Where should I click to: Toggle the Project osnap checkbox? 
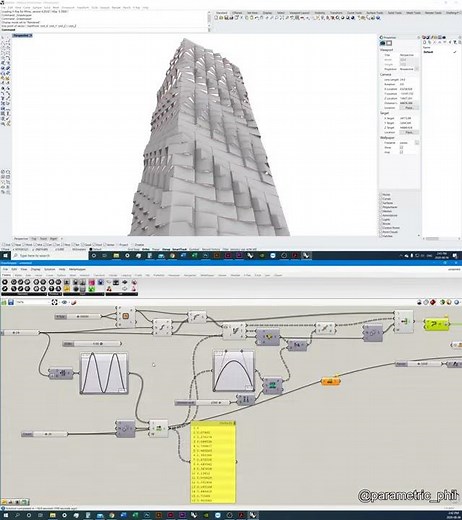coord(117,245)
